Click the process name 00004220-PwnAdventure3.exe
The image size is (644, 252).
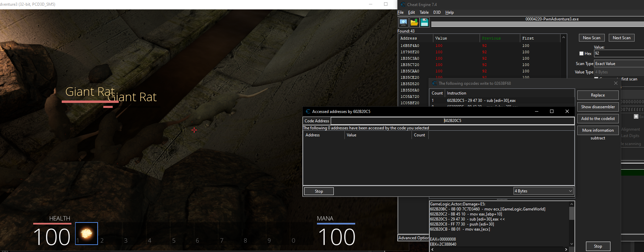[552, 19]
